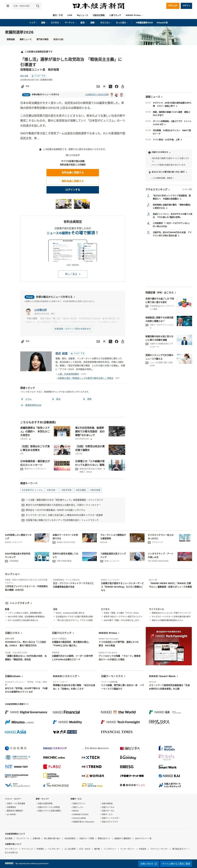Open the NIKKEI Prime dropdown

tap(134, 15)
